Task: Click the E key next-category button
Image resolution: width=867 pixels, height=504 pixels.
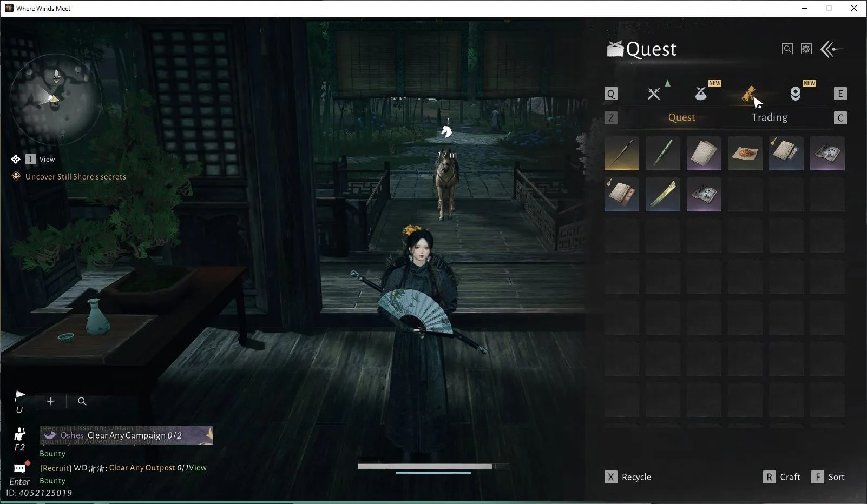Action: pos(840,94)
